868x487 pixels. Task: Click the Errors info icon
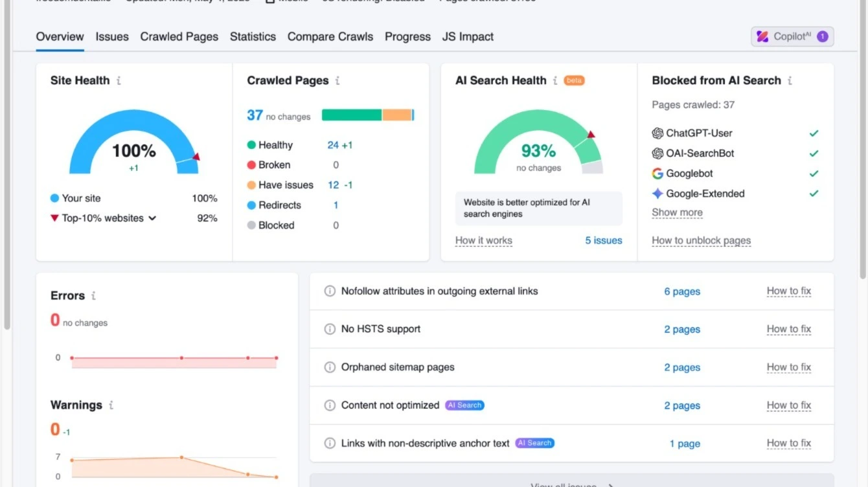[93, 295]
